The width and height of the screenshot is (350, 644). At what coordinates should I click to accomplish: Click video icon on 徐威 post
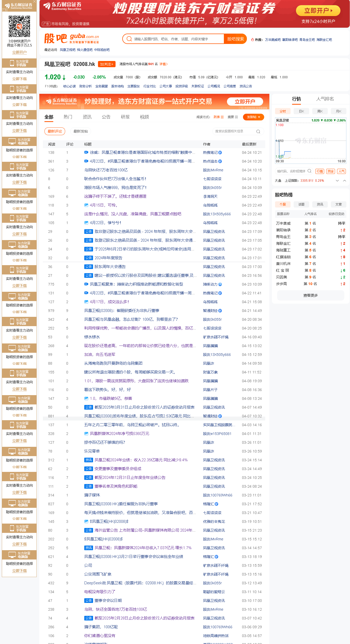pyautogui.click(x=86, y=152)
